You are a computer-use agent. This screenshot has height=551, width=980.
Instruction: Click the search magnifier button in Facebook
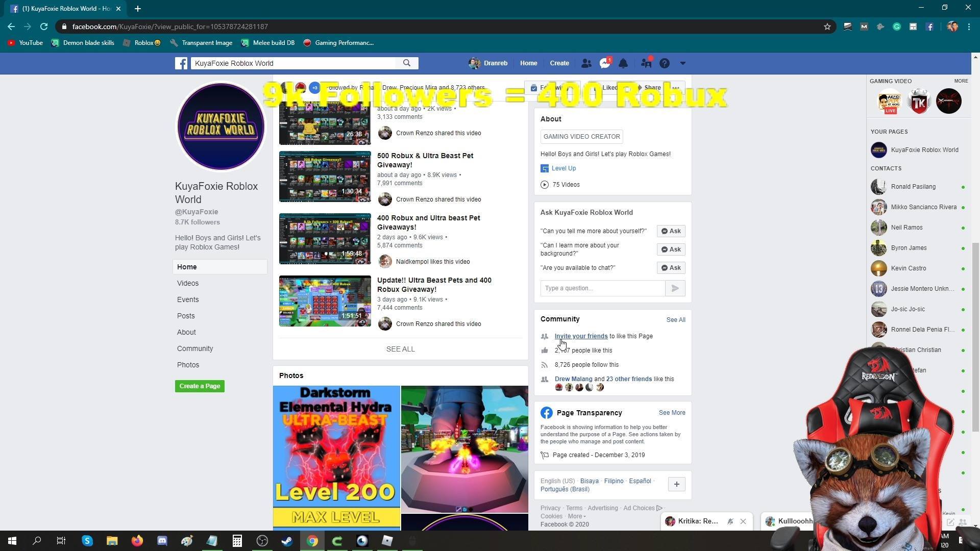point(407,63)
